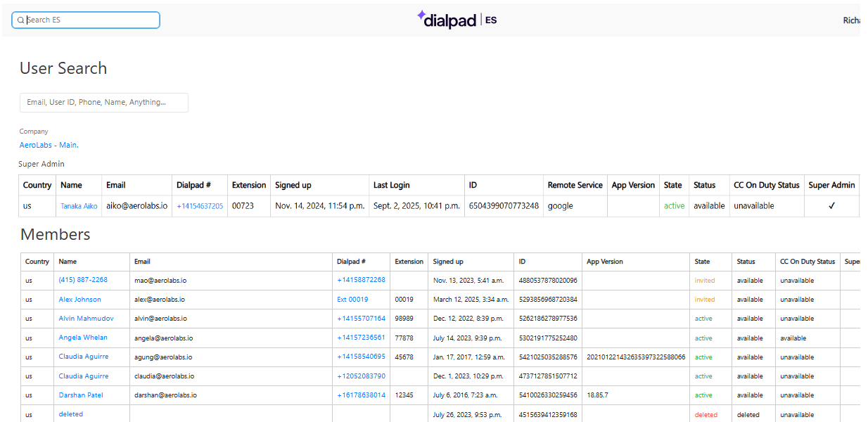Select ID 5262186278977536
This screenshot has width=868, height=422.
(x=548, y=319)
